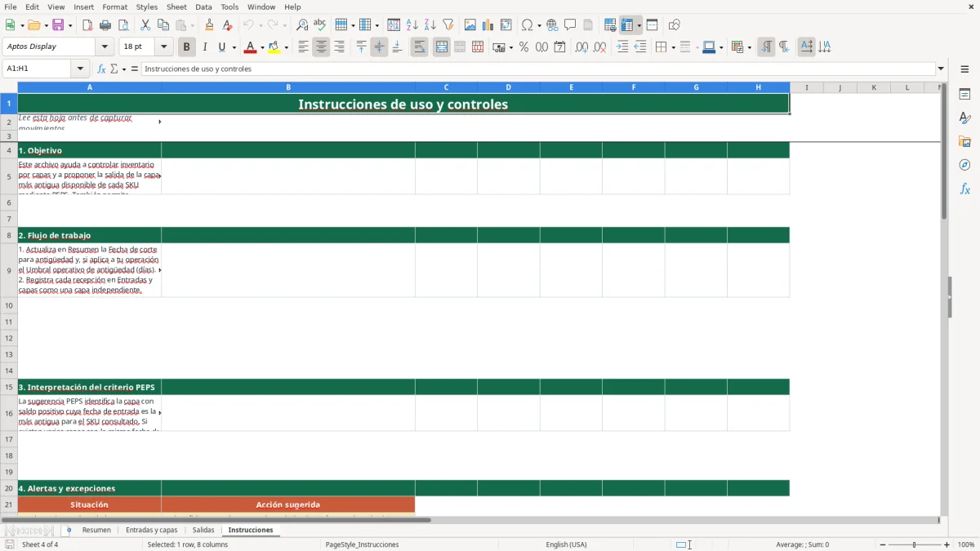Run the spelling check icon

coord(320,25)
